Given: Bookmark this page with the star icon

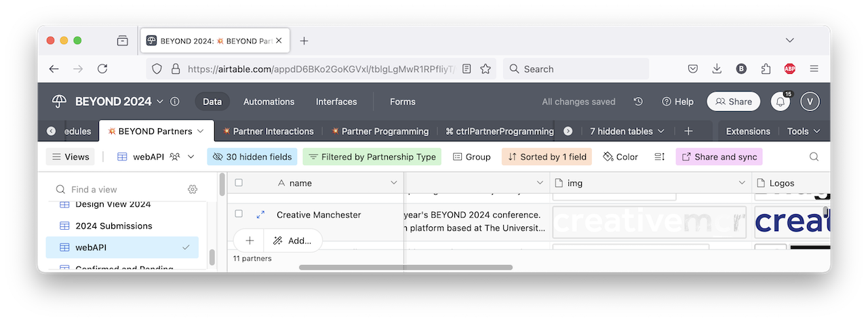Looking at the screenshot, I should (x=486, y=68).
